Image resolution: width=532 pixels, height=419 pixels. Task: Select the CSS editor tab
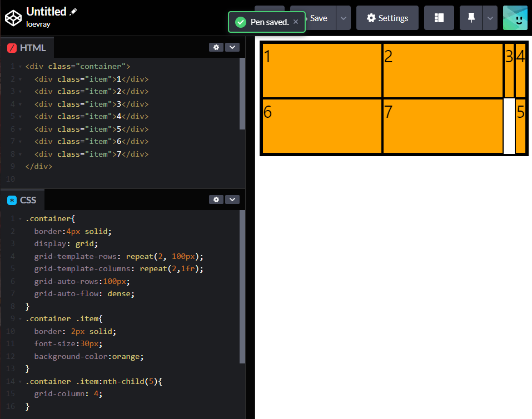click(x=22, y=200)
